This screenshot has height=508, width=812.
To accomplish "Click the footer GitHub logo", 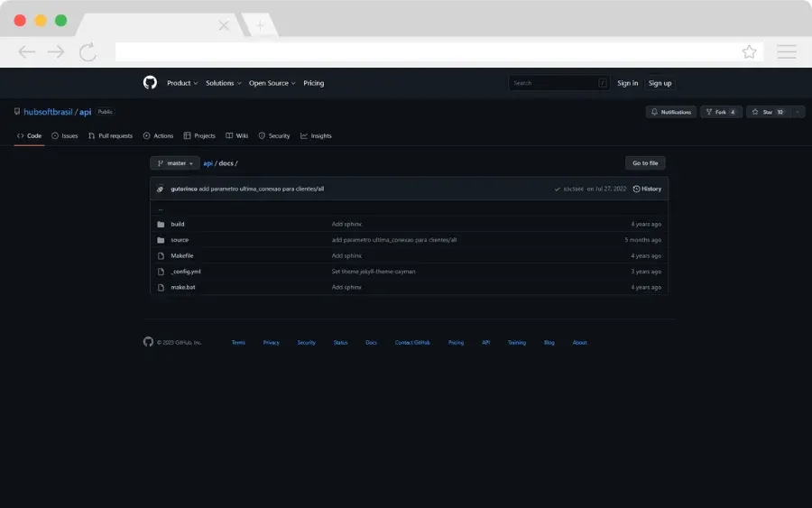I will click(148, 342).
